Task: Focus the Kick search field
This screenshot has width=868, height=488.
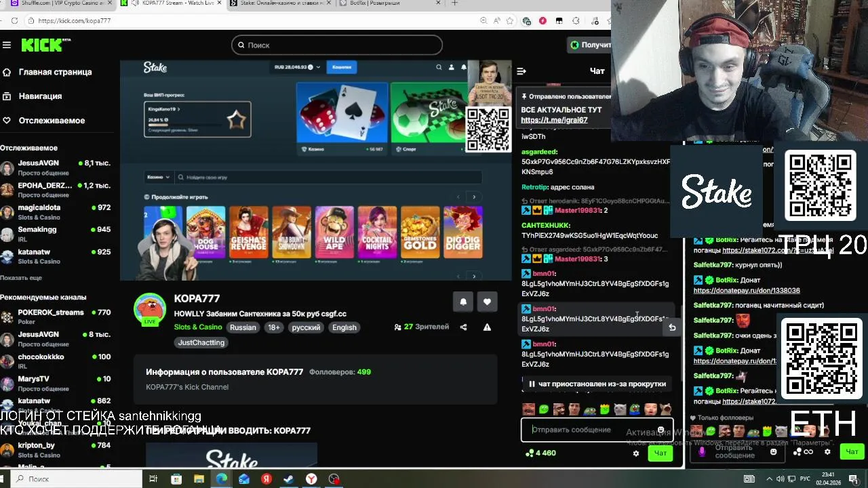Action: (337, 45)
